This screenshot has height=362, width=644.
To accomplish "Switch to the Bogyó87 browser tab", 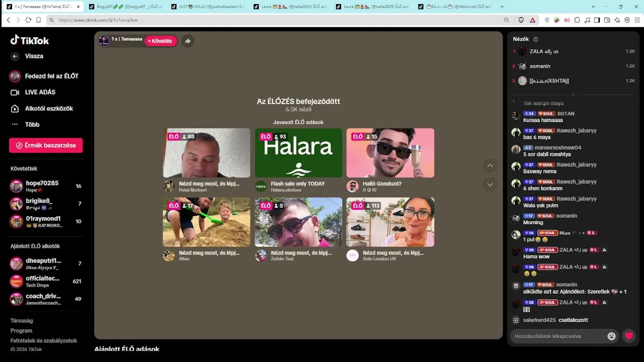I will (x=125, y=7).
